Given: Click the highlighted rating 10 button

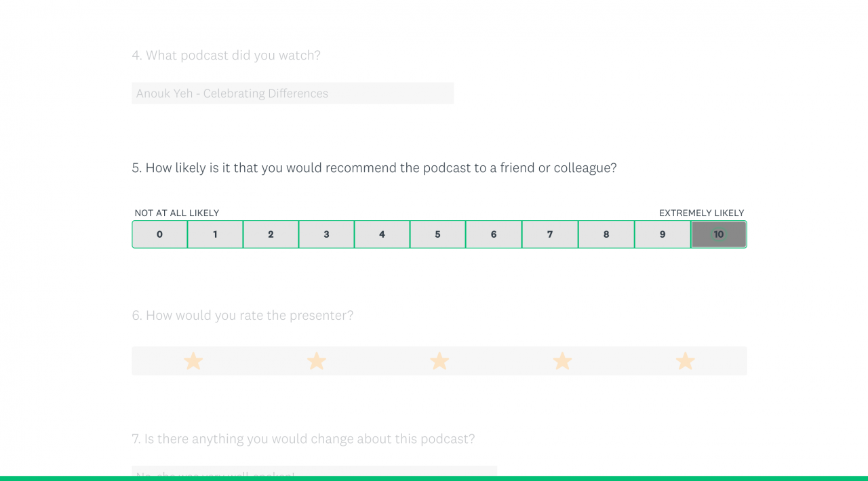Looking at the screenshot, I should pyautogui.click(x=719, y=234).
